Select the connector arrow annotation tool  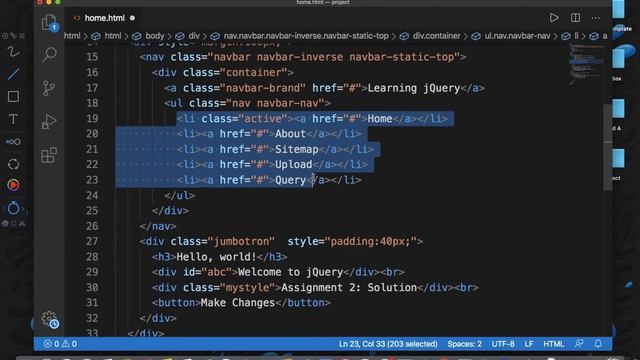coord(13,142)
